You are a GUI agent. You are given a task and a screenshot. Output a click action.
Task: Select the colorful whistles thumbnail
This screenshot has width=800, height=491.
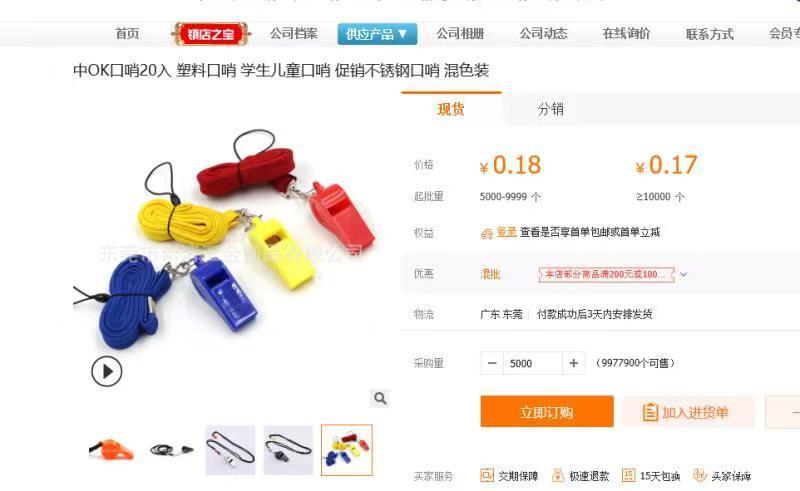(347, 450)
